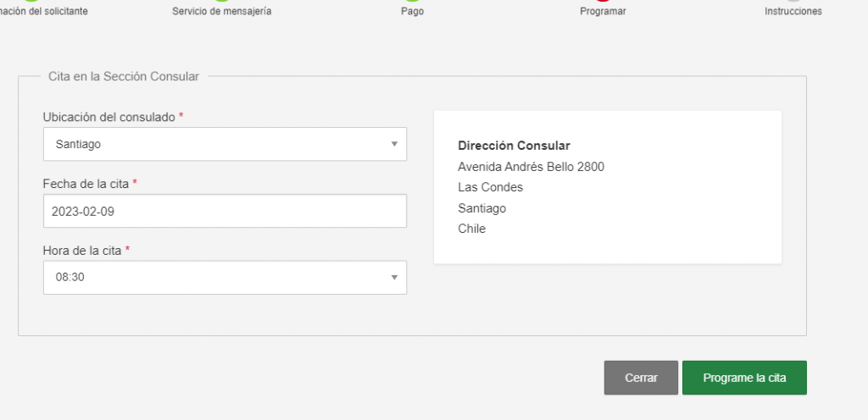
Task: Select the Programar step label
Action: tap(603, 11)
